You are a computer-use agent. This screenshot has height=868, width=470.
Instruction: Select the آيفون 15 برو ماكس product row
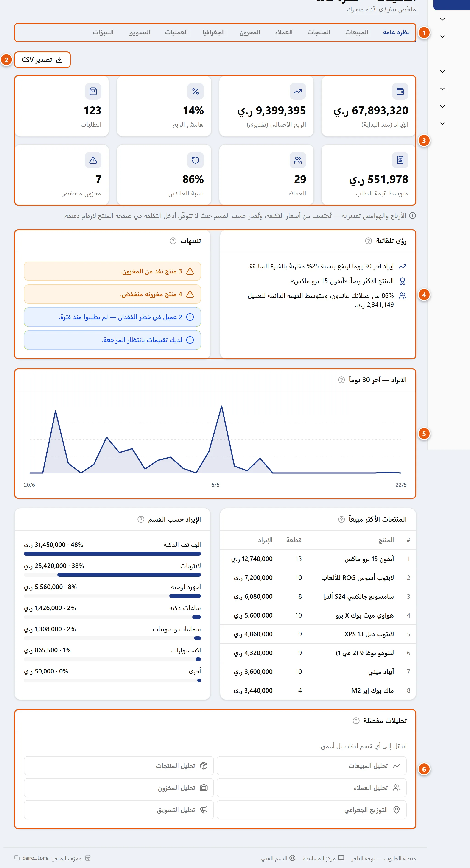click(x=318, y=559)
